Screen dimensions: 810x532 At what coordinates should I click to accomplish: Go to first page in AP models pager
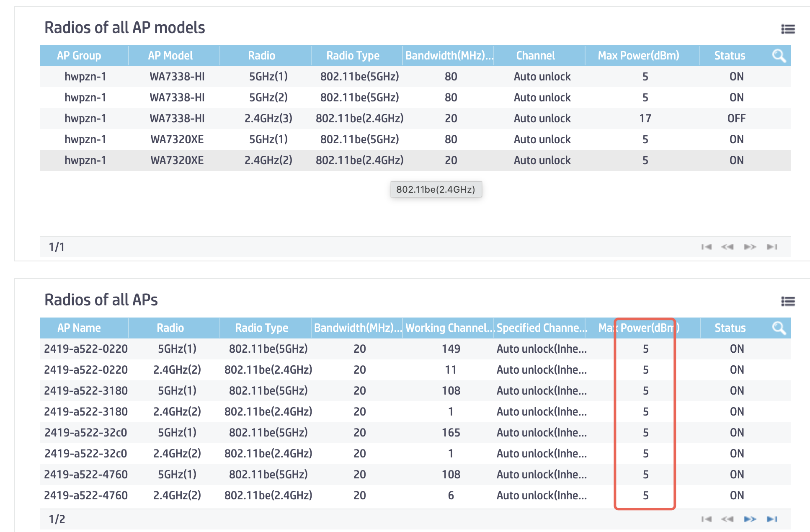click(707, 247)
